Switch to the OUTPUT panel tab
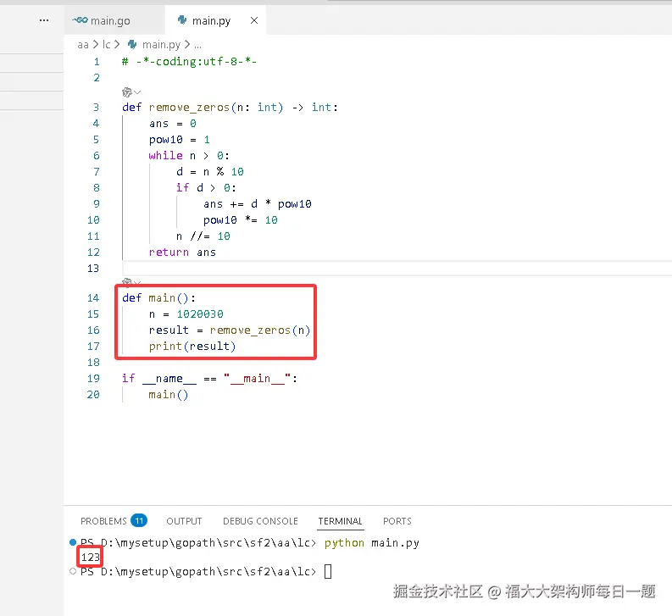 [184, 521]
